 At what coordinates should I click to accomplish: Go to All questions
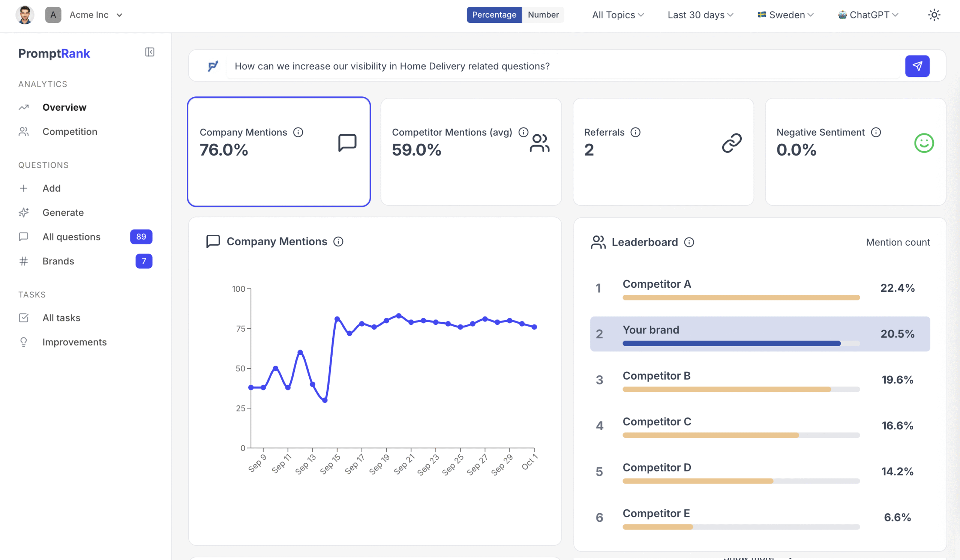[71, 237]
